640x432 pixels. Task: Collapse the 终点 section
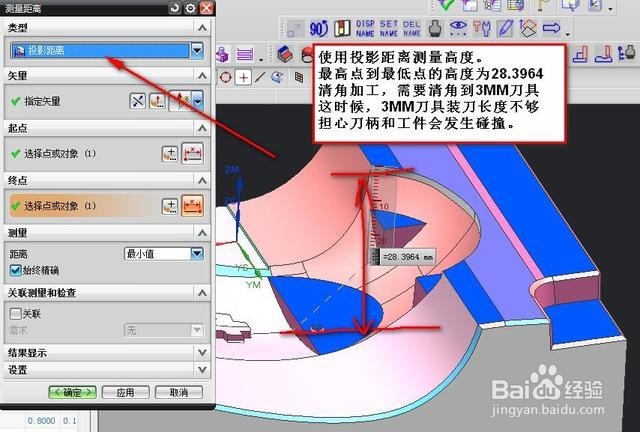pos(202,180)
